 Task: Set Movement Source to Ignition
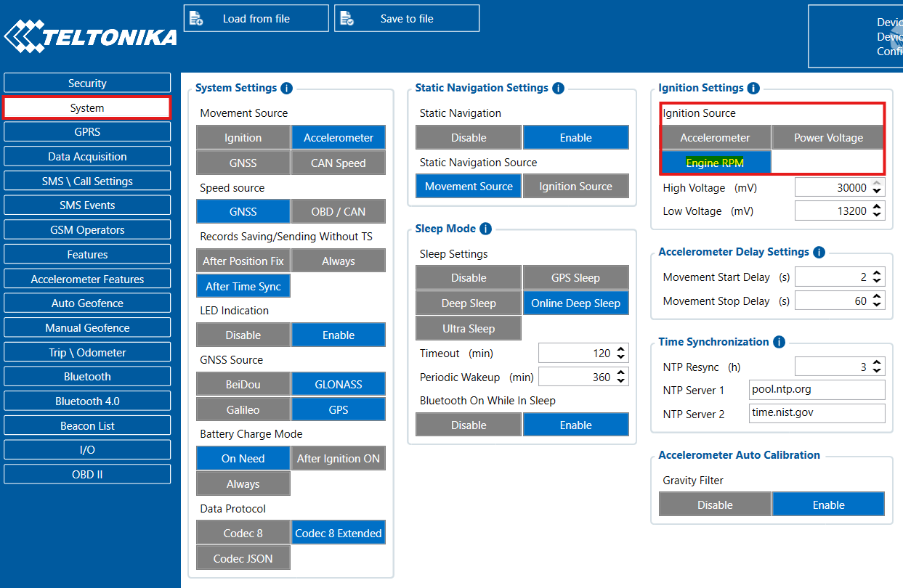coord(243,138)
